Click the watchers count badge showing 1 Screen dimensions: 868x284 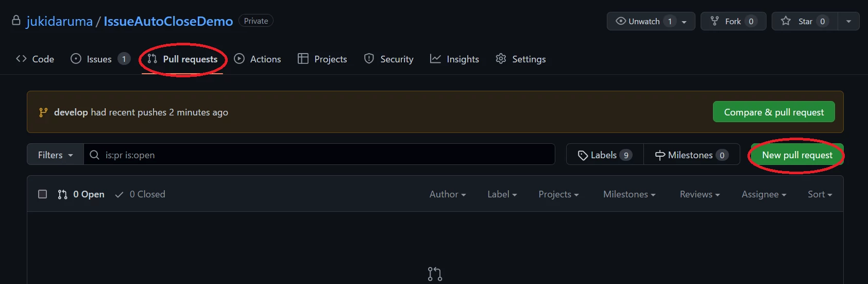tap(670, 21)
